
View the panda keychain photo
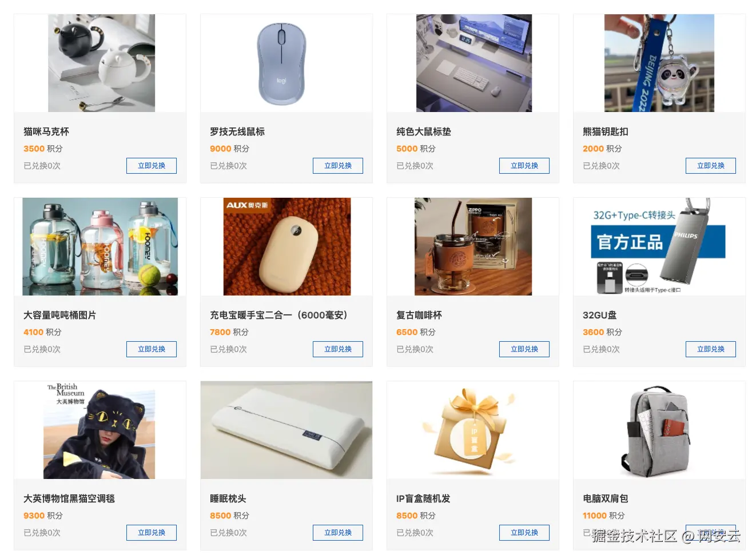pos(659,63)
